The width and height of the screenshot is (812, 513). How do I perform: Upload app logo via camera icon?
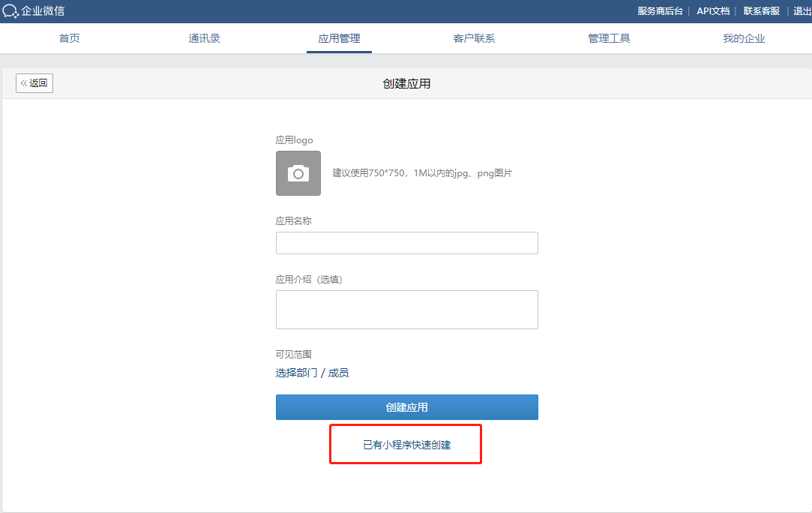point(298,173)
